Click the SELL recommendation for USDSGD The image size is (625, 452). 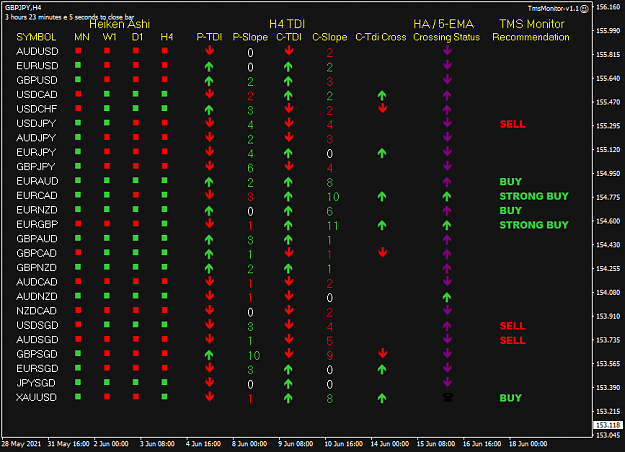[x=513, y=326]
